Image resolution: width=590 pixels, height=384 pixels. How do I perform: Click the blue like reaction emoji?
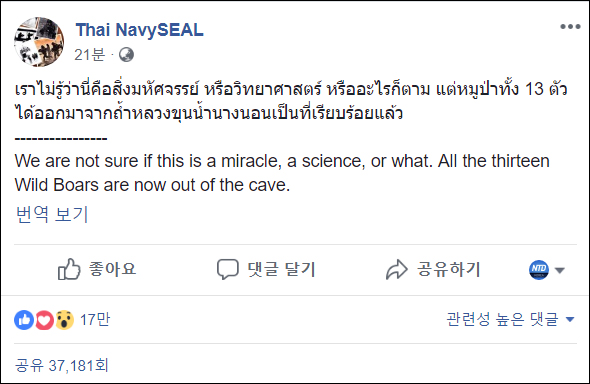[x=24, y=320]
